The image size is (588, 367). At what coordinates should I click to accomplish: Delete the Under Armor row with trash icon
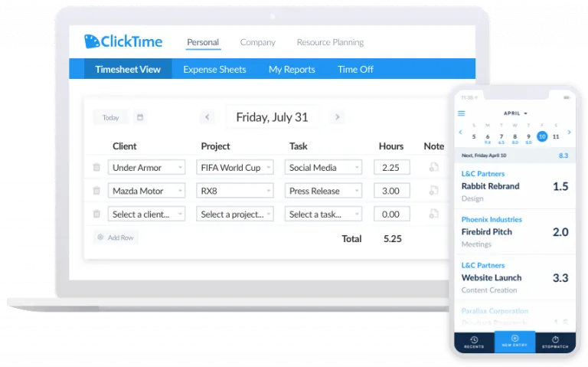[x=96, y=167]
